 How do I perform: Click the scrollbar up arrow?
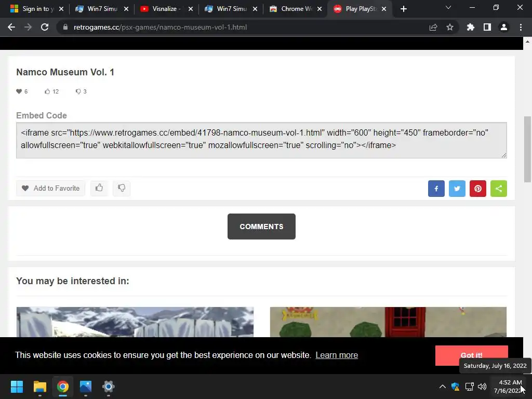(527, 42)
